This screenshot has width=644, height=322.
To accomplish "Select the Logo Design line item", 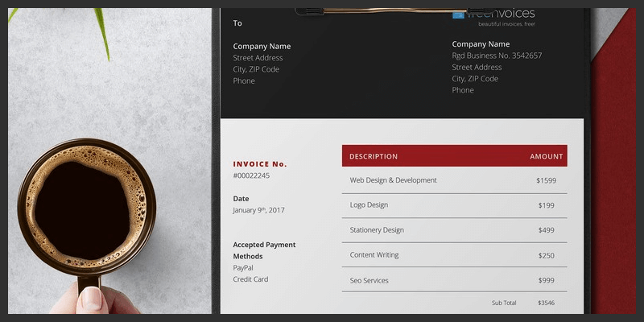I will (369, 205).
